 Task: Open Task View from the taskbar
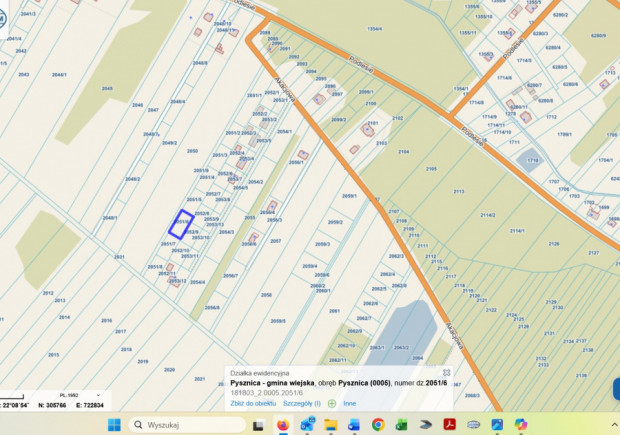tap(258, 424)
